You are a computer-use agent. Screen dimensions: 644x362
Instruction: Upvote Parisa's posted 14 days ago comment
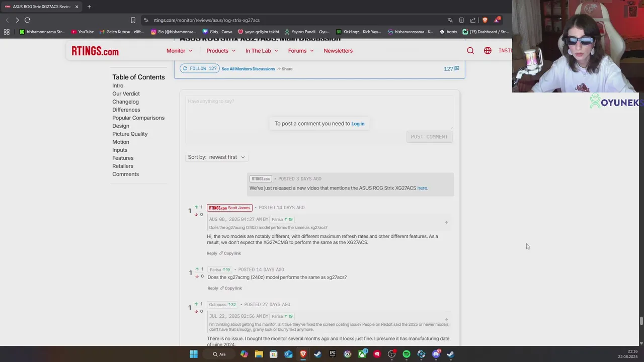pyautogui.click(x=197, y=269)
